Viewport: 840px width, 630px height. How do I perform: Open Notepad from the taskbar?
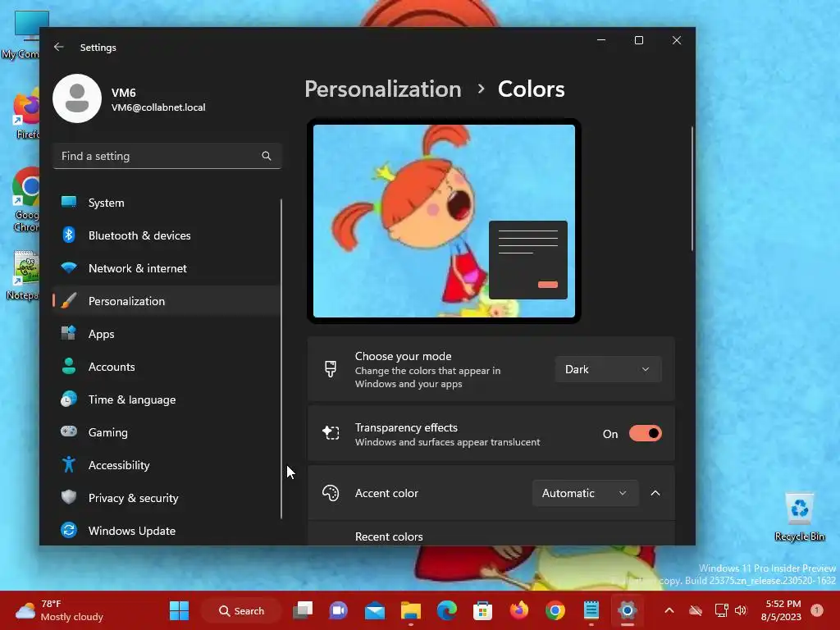(591, 610)
